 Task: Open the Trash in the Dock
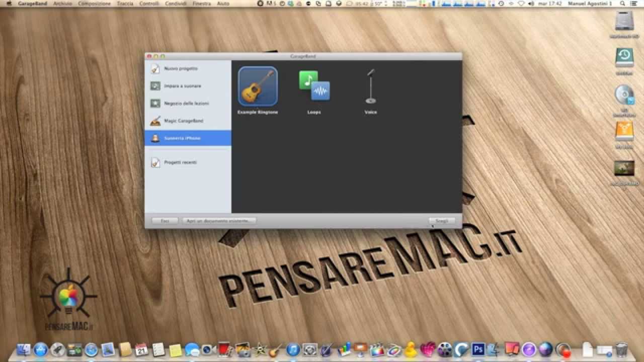(x=622, y=349)
